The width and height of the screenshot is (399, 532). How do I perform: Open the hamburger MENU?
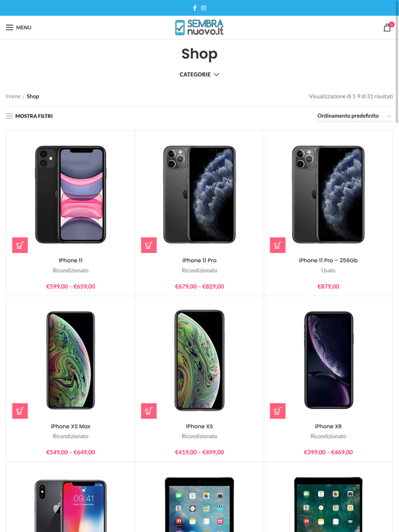(x=18, y=27)
